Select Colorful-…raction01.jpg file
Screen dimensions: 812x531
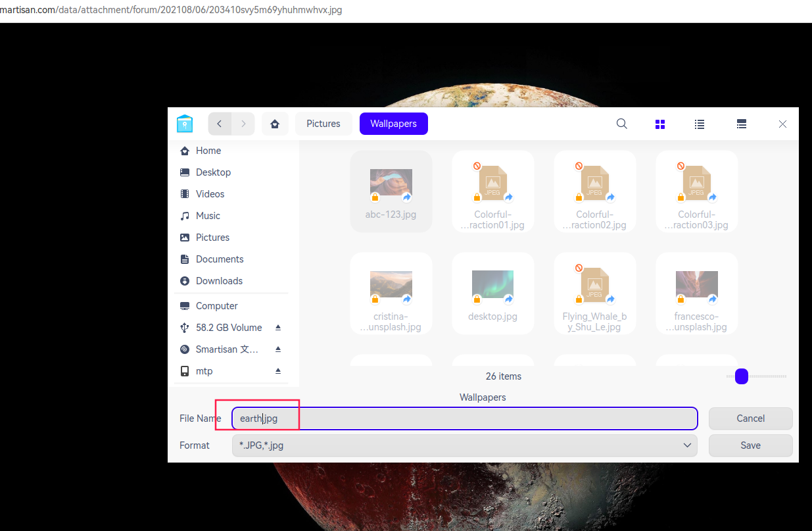coord(493,191)
